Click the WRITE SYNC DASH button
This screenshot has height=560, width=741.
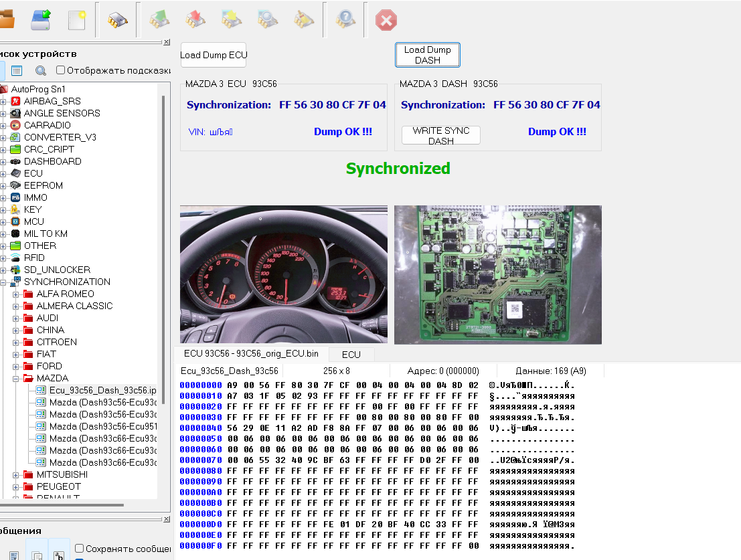440,135
